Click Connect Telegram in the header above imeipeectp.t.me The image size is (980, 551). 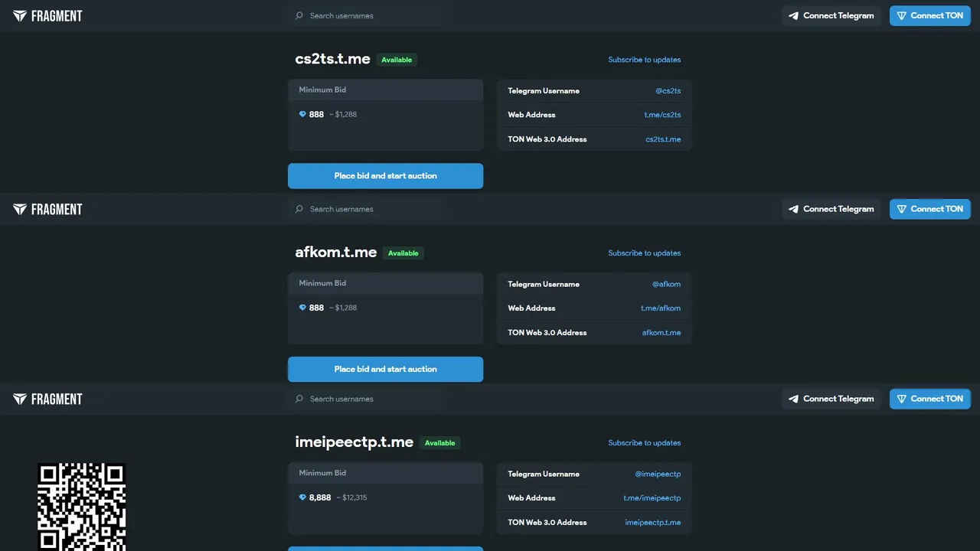tap(831, 399)
